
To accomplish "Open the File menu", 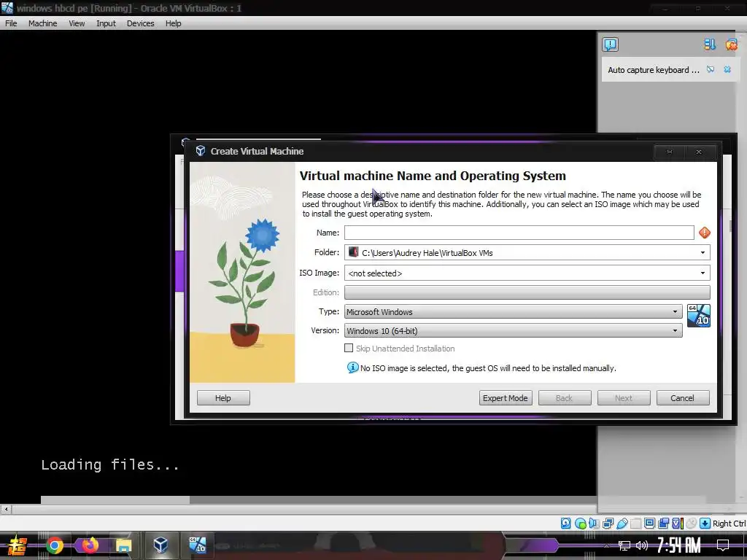I will (x=11, y=23).
